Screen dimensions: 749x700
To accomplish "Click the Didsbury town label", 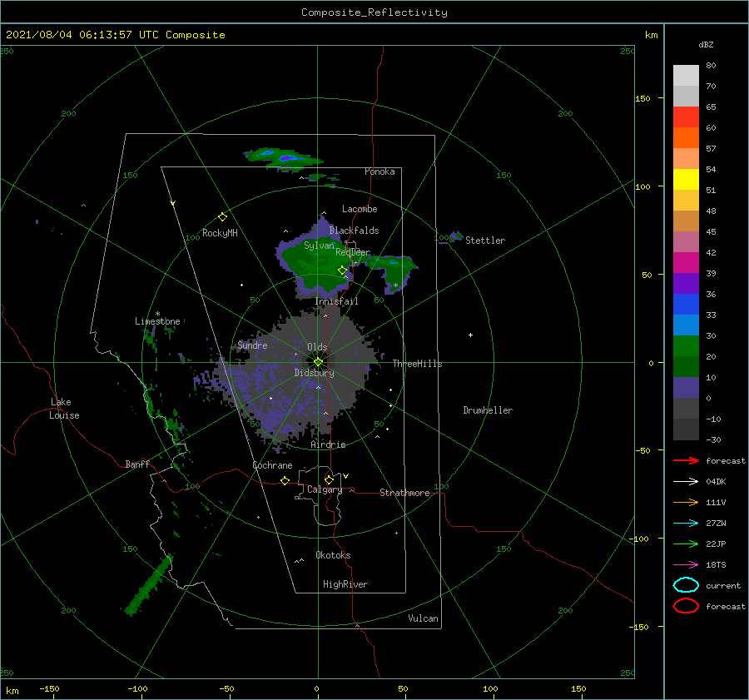I will click(315, 373).
